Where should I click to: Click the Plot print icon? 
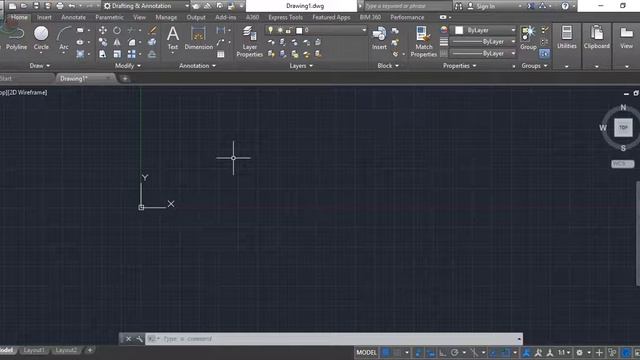pyautogui.click(x=60, y=6)
